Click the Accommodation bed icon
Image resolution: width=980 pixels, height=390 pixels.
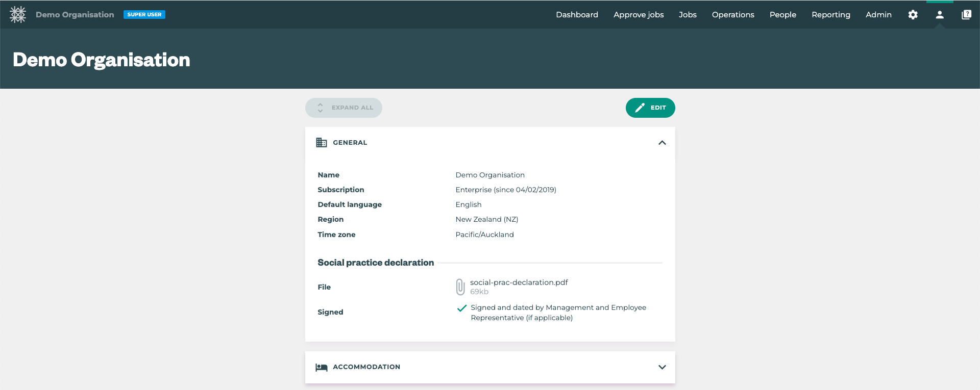click(x=322, y=367)
